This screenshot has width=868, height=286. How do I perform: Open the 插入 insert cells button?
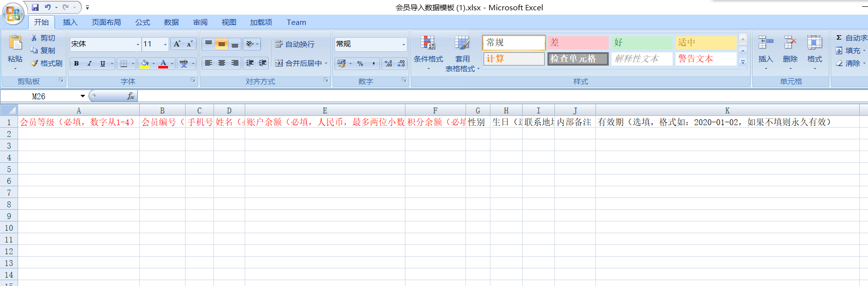tap(765, 52)
